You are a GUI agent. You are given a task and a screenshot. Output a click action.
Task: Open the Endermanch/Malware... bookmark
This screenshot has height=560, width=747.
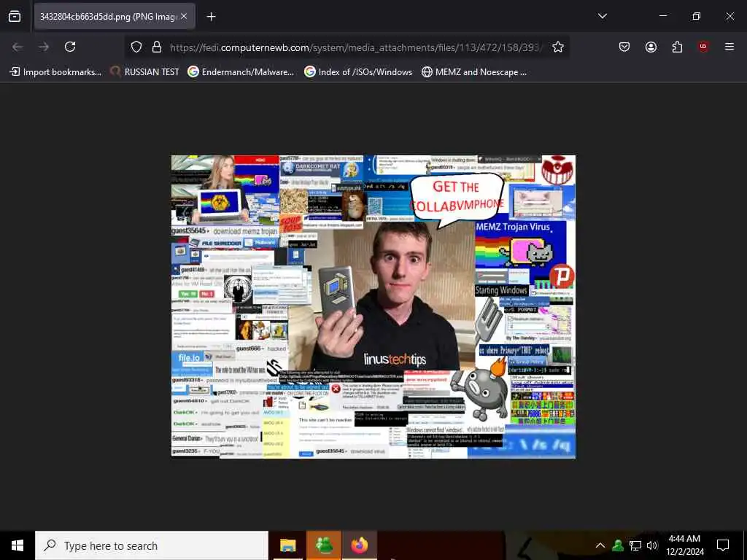click(241, 72)
